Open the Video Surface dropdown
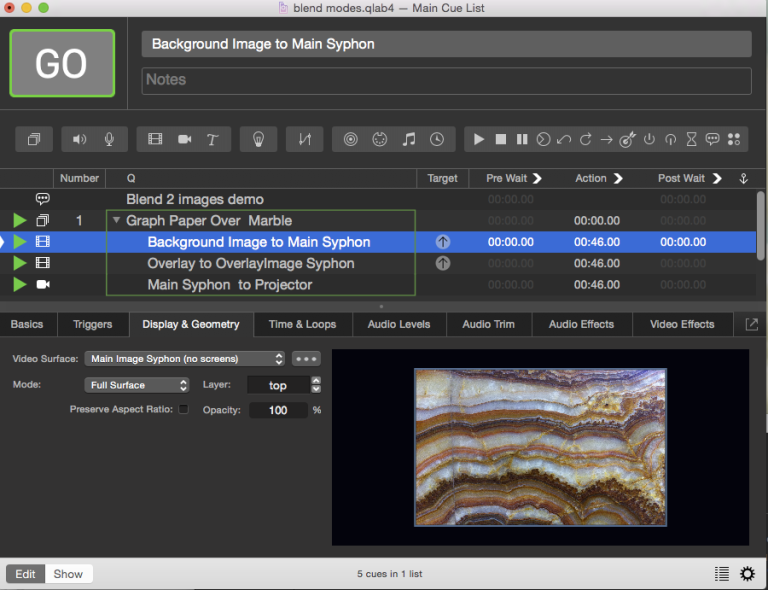Screen dimensions: 768x590 point(184,358)
